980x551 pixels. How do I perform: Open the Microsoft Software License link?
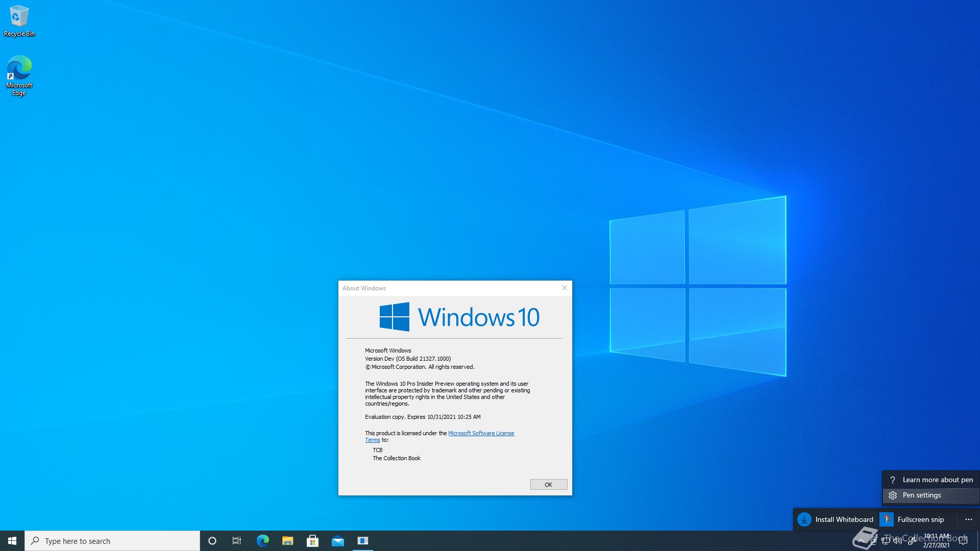coord(481,433)
